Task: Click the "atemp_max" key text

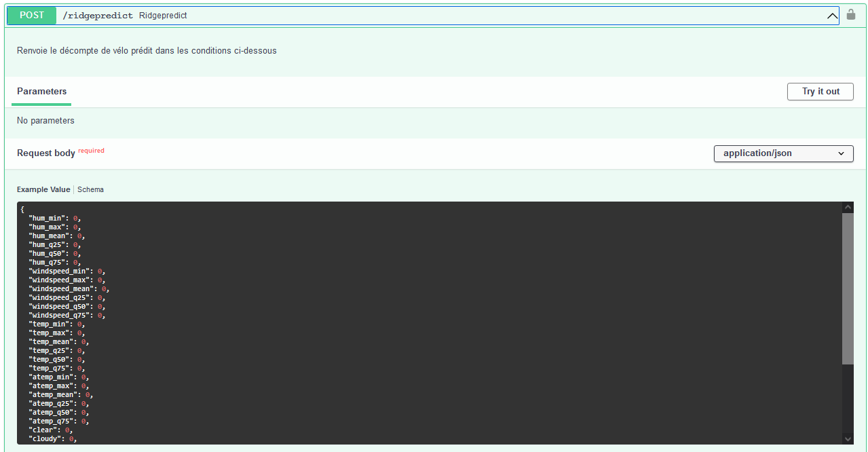Action: 51,386
